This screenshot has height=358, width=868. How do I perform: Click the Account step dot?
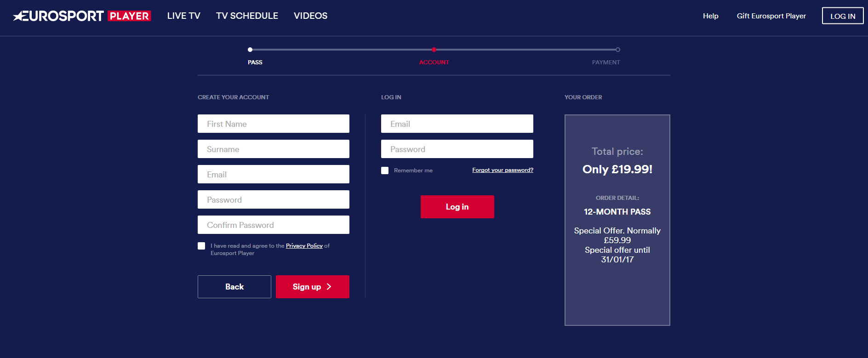tap(434, 50)
